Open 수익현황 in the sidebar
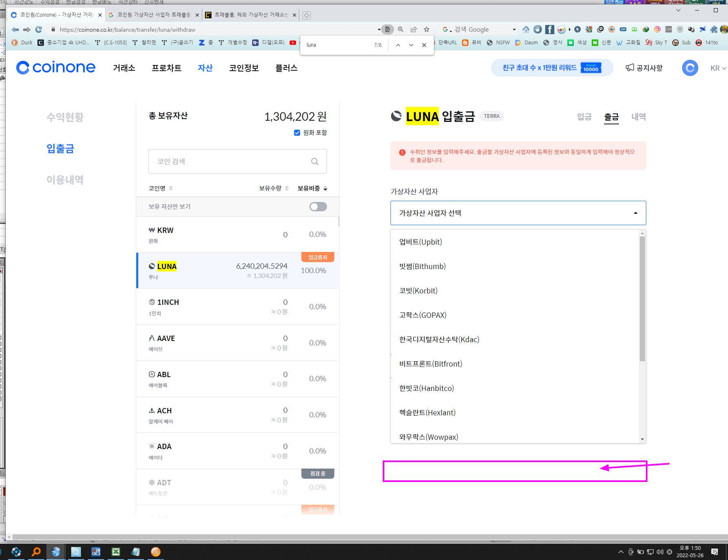The height and width of the screenshot is (560, 728). click(x=65, y=117)
